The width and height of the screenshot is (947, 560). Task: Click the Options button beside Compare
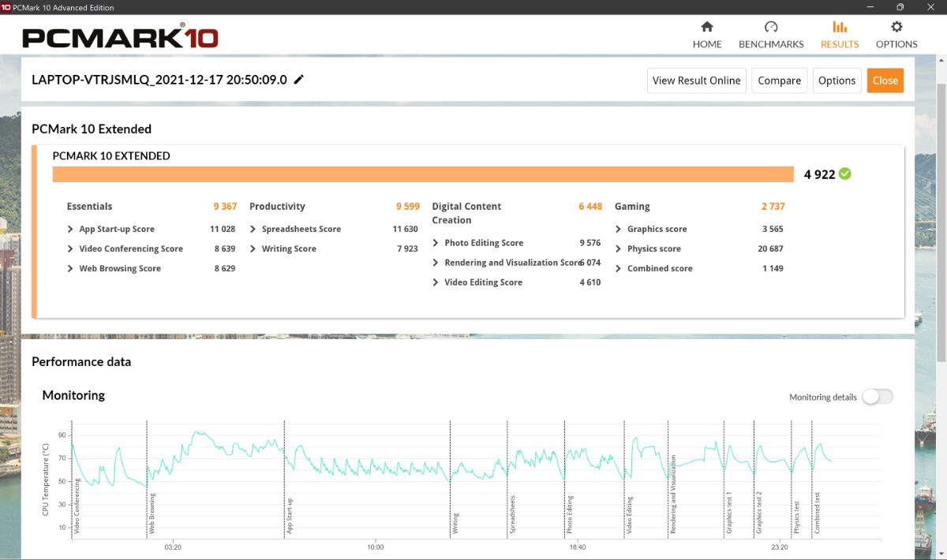[x=837, y=80]
